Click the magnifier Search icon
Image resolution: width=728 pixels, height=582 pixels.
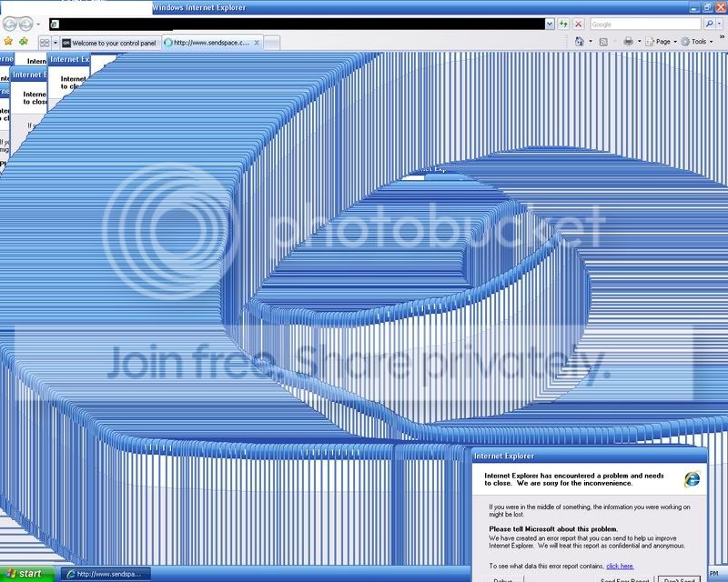point(709,25)
